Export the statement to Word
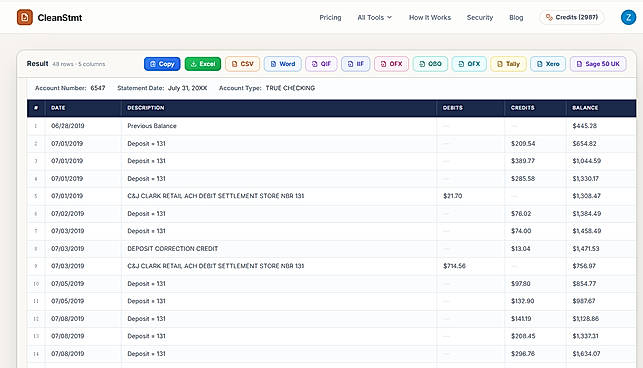 pos(283,64)
